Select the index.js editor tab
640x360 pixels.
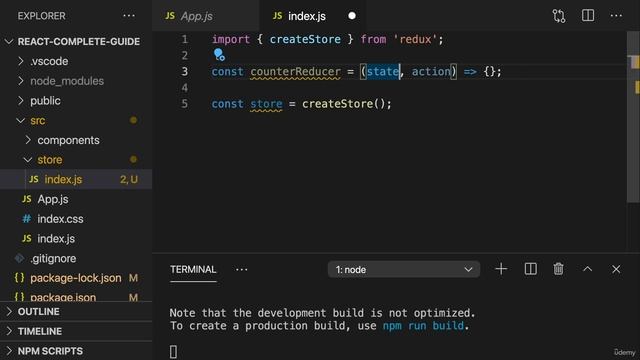(312, 16)
